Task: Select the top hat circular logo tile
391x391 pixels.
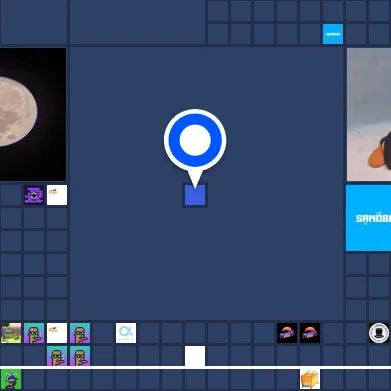Action: pos(379,333)
